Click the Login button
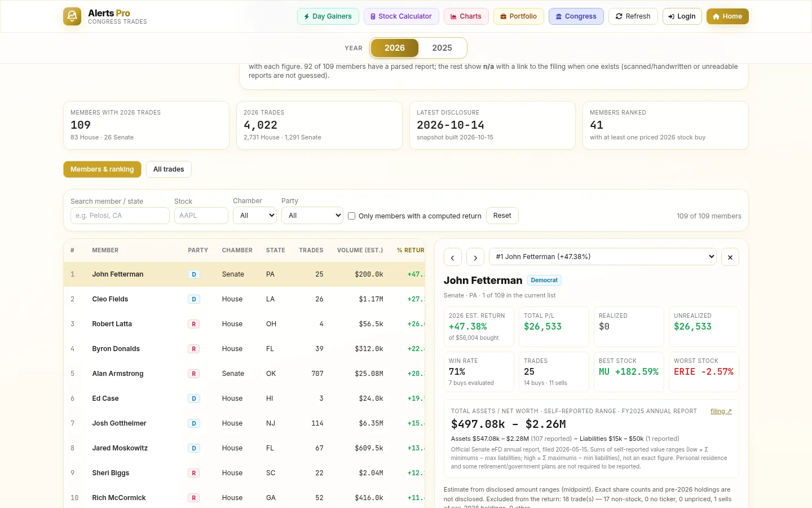 pos(682,16)
